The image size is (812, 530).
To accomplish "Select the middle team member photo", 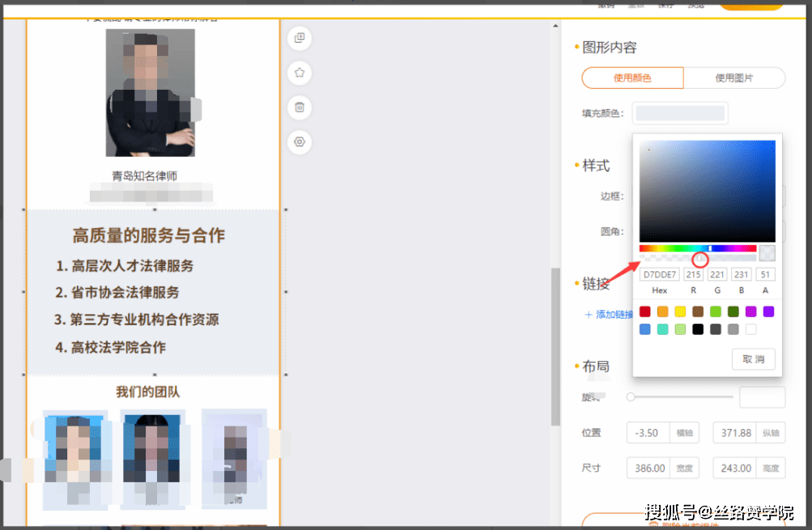I will click(151, 460).
